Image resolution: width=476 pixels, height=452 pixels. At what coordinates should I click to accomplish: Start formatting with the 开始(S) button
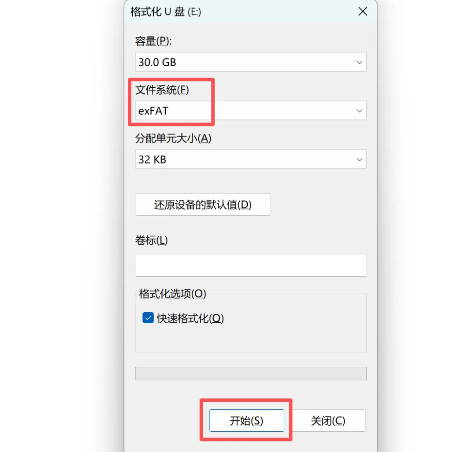[246, 420]
